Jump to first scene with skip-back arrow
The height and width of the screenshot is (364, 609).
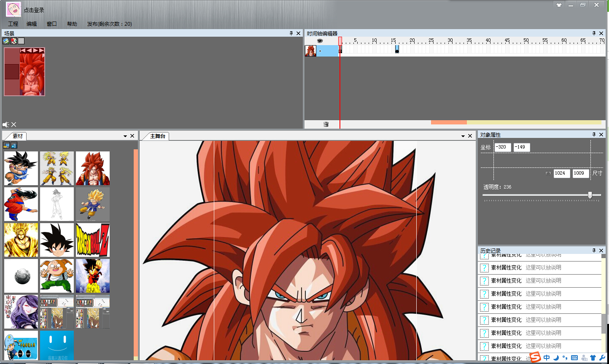[x=23, y=50]
